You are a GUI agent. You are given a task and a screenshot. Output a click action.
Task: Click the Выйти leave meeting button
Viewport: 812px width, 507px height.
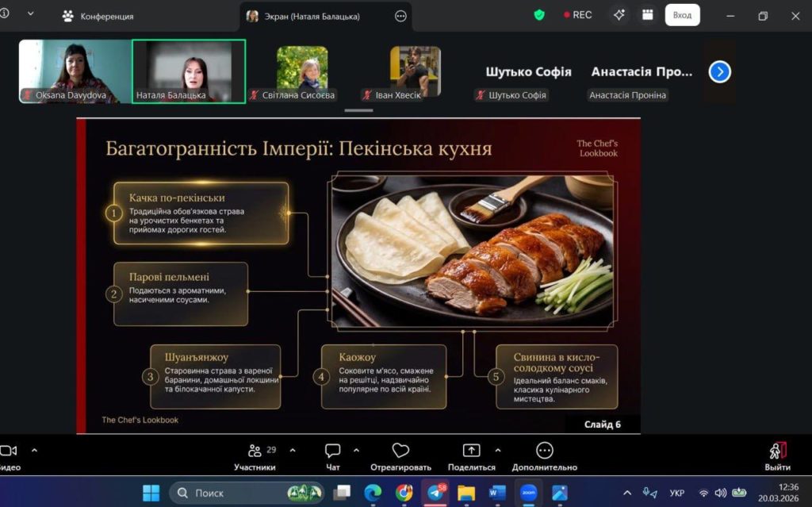tap(777, 455)
